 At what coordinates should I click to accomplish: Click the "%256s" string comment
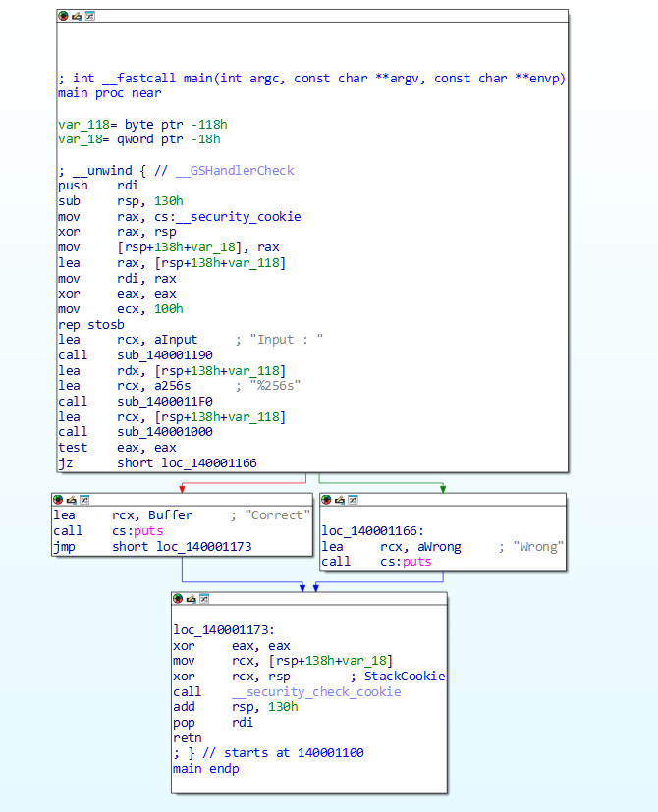coord(276,386)
